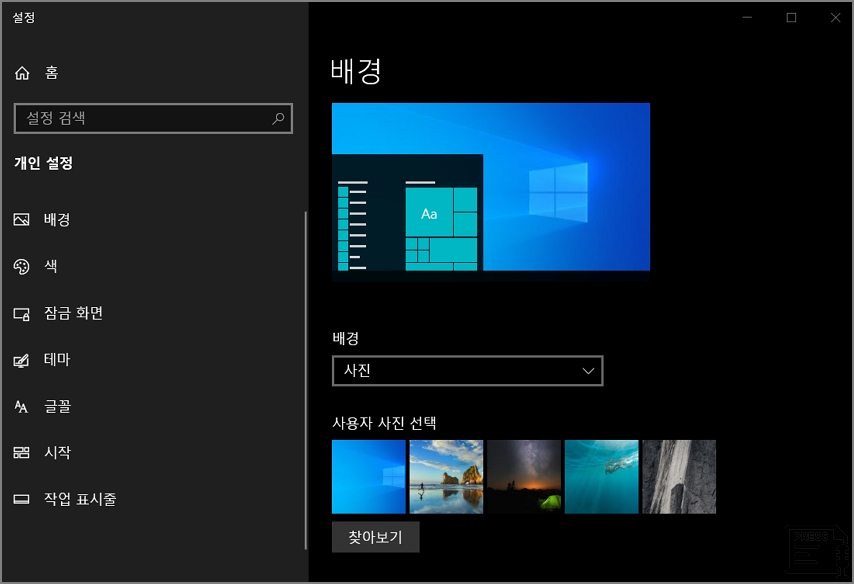Close the 설정 window
Screen dimensions: 854x584
[x=835, y=17]
